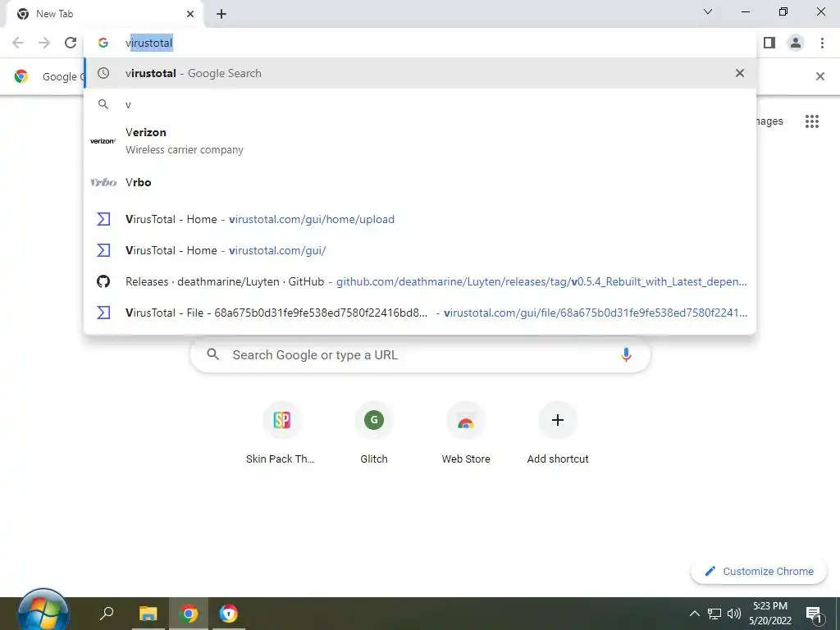The image size is (840, 630).
Task: Open taskbar search magnifier
Action: tap(107, 614)
